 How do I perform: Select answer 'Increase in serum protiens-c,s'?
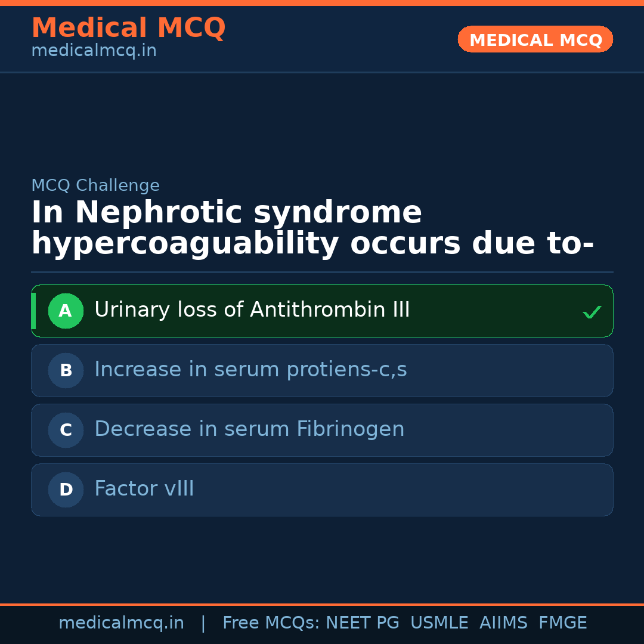pyautogui.click(x=250, y=370)
